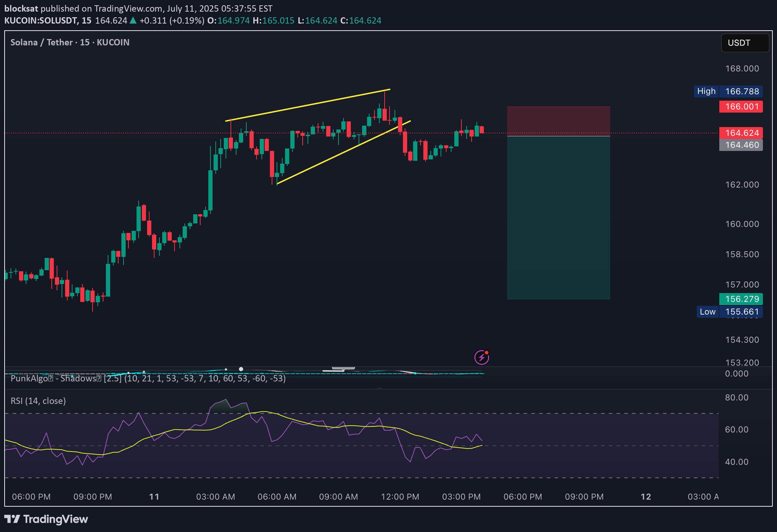
Task: Click the RSI 80.00 scale label
Action: [737, 398]
